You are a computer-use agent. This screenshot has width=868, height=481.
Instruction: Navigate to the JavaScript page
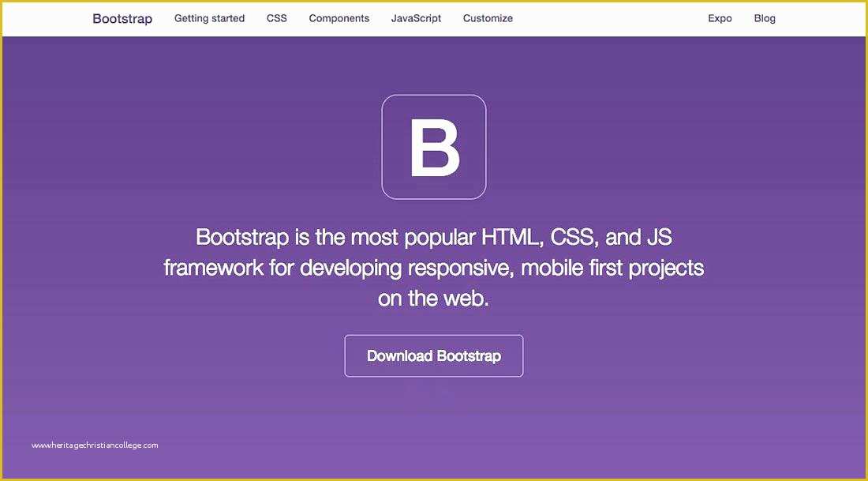pos(417,18)
